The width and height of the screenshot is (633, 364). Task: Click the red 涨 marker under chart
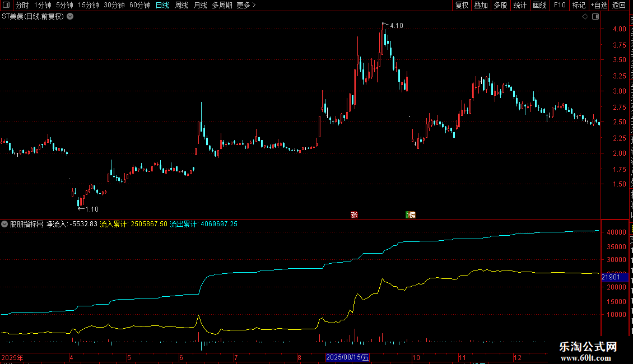pos(354,214)
